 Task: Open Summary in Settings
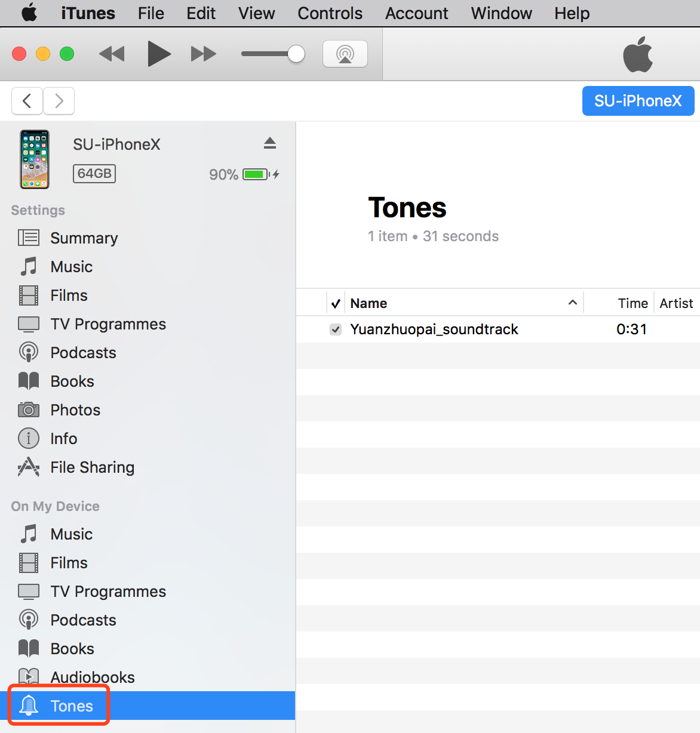point(148,238)
